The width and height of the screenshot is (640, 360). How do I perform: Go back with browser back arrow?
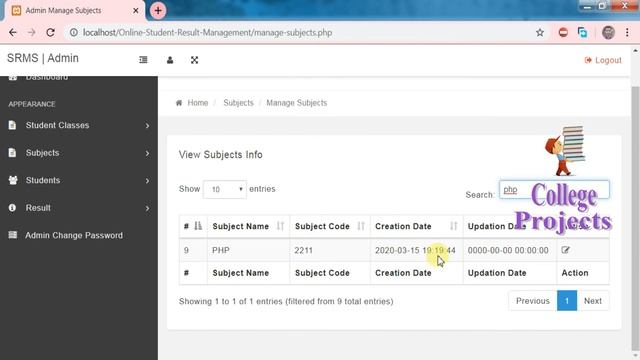pyautogui.click(x=13, y=32)
